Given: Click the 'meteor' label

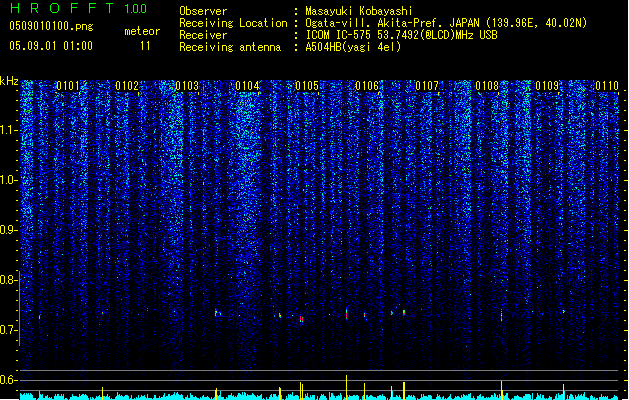Looking at the screenshot, I should click(x=142, y=31).
